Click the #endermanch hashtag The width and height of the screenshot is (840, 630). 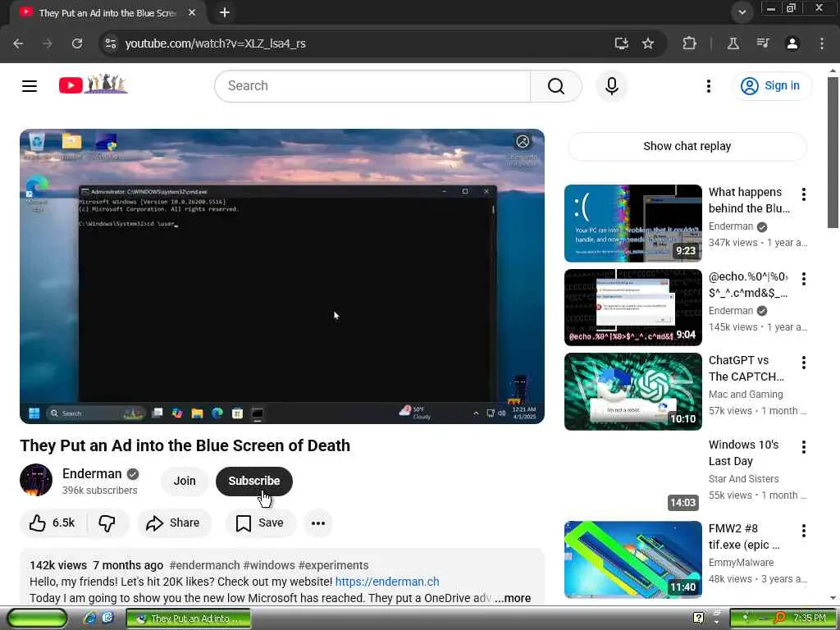coord(204,565)
